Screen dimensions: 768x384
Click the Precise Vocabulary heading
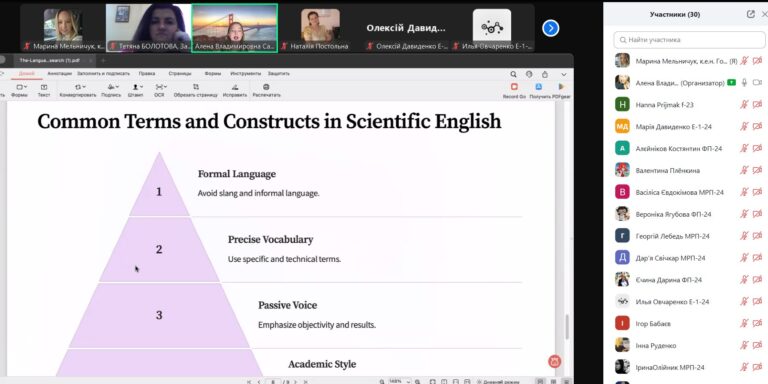270,240
